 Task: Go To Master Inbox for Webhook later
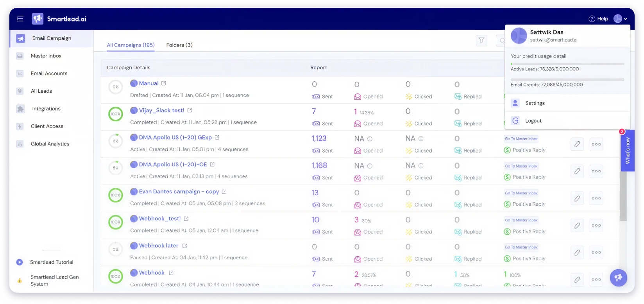521,247
